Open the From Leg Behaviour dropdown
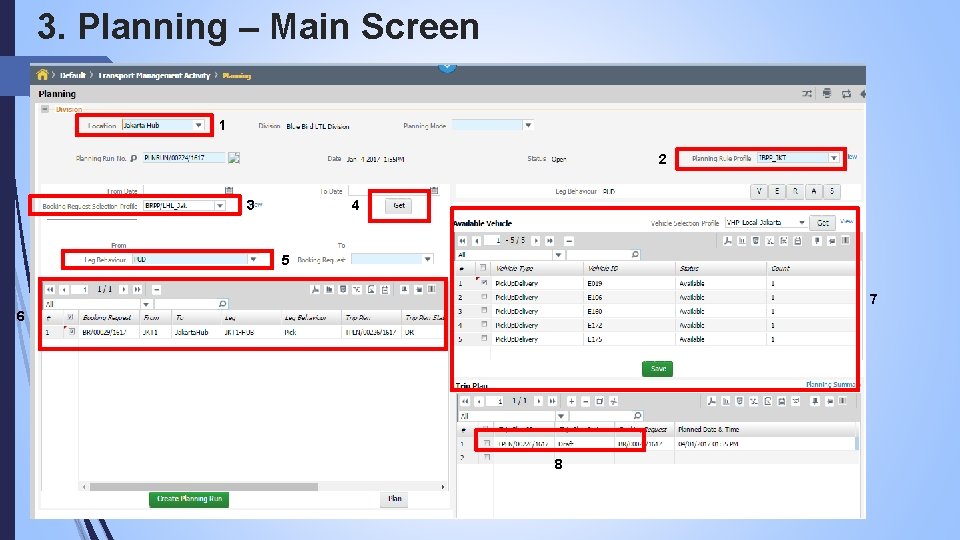This screenshot has height=540, width=960. (253, 259)
